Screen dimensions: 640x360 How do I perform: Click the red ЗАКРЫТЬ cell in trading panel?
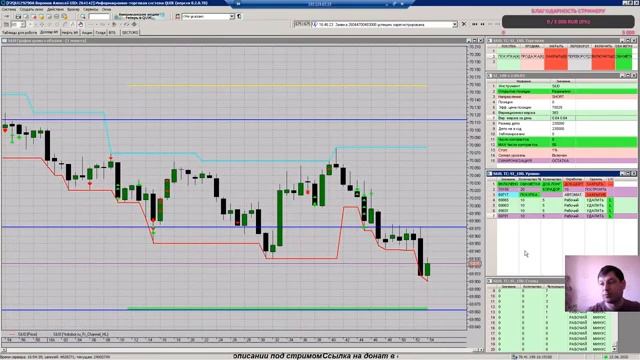pos(556,57)
